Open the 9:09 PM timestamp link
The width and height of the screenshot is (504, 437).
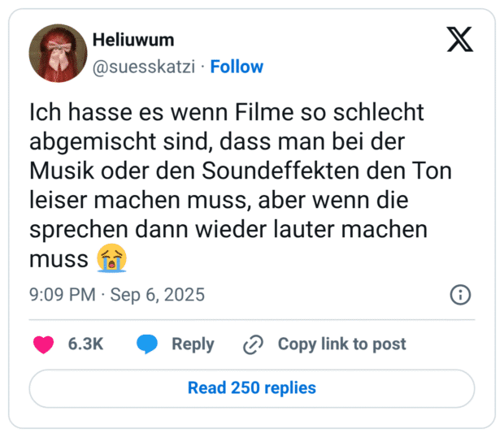pos(63,294)
